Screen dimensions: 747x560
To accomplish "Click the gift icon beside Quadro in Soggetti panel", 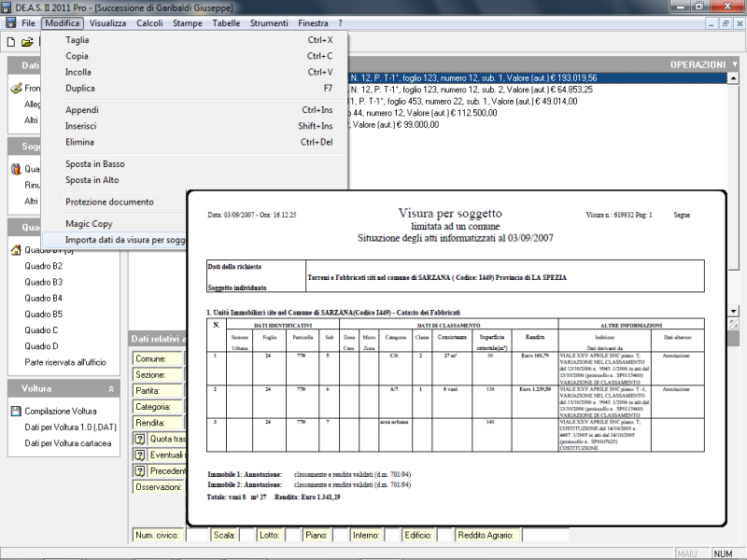I will tap(16, 169).
